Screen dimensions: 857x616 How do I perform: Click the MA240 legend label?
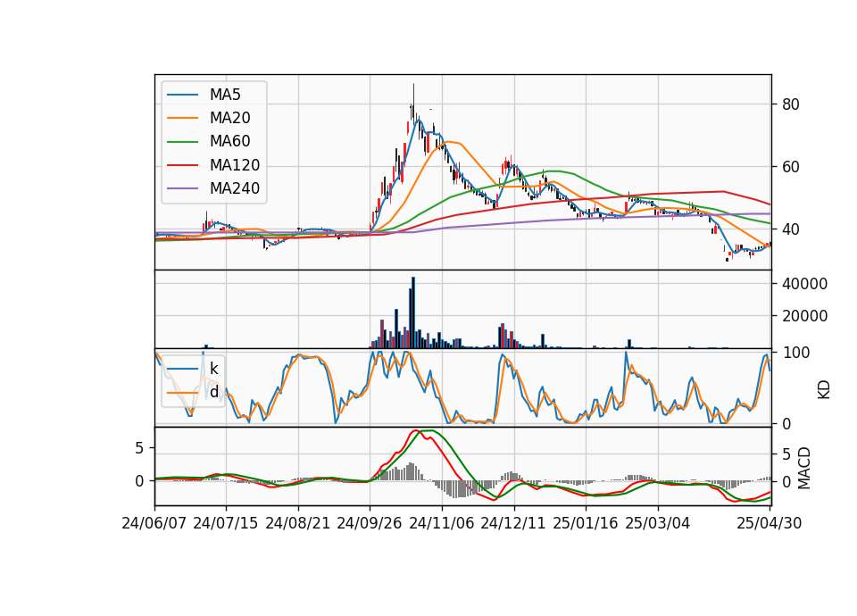235,188
